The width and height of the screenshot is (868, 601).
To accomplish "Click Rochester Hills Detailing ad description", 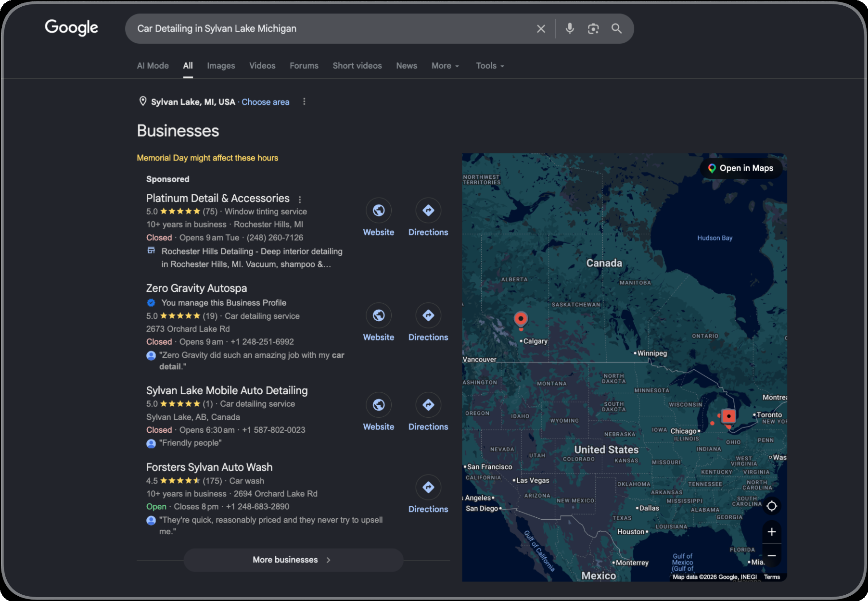I will tap(252, 258).
